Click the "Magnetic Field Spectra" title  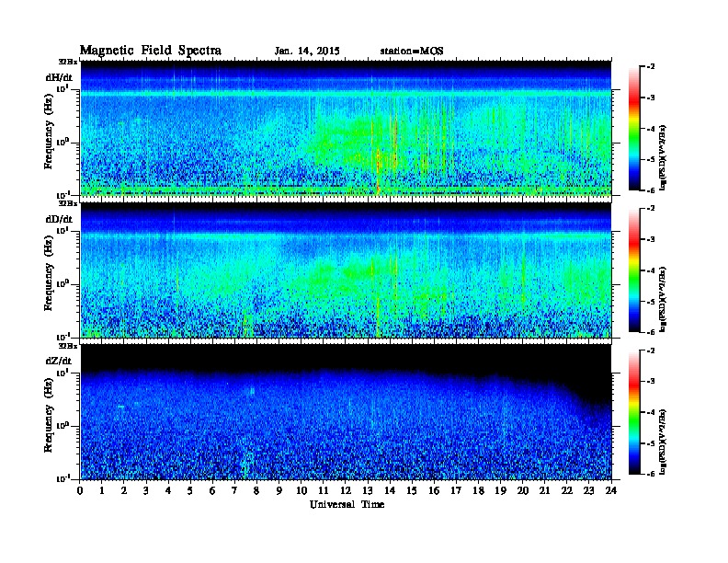[x=151, y=51]
